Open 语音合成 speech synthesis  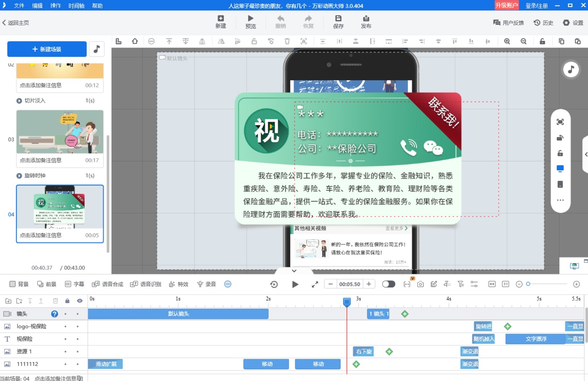108,284
